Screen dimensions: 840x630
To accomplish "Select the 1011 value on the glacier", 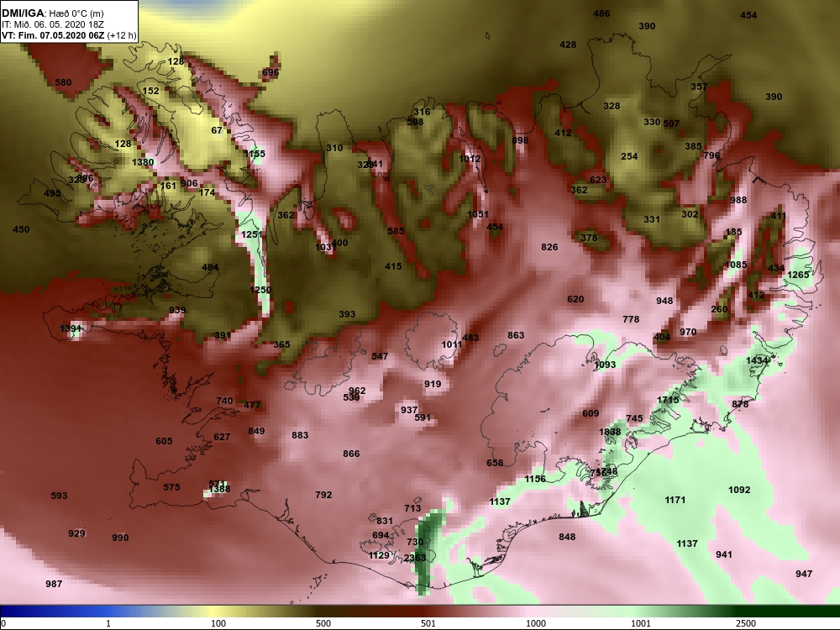I will (x=452, y=344).
